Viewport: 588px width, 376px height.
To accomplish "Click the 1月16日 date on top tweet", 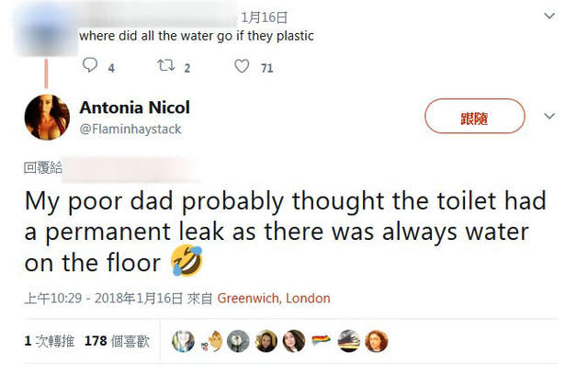I will point(265,17).
